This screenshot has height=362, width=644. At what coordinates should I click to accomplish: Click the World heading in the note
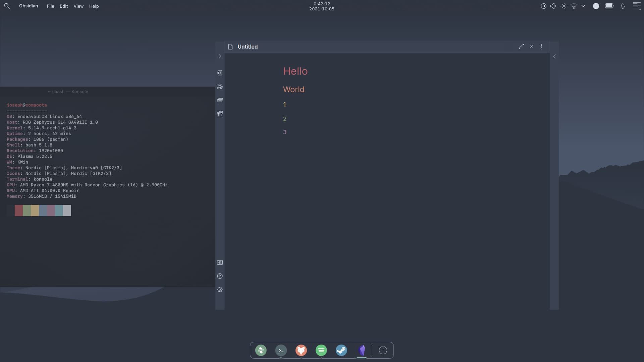pyautogui.click(x=294, y=89)
